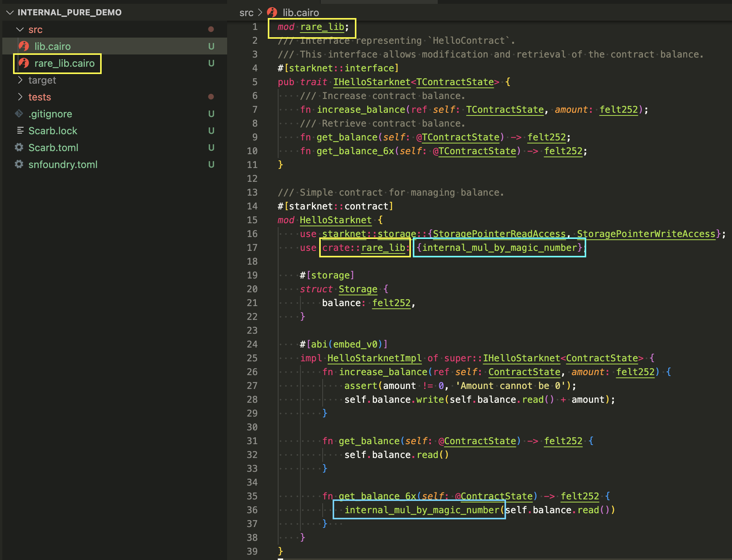Expand the target folder
This screenshot has width=732, height=560.
(x=20, y=80)
